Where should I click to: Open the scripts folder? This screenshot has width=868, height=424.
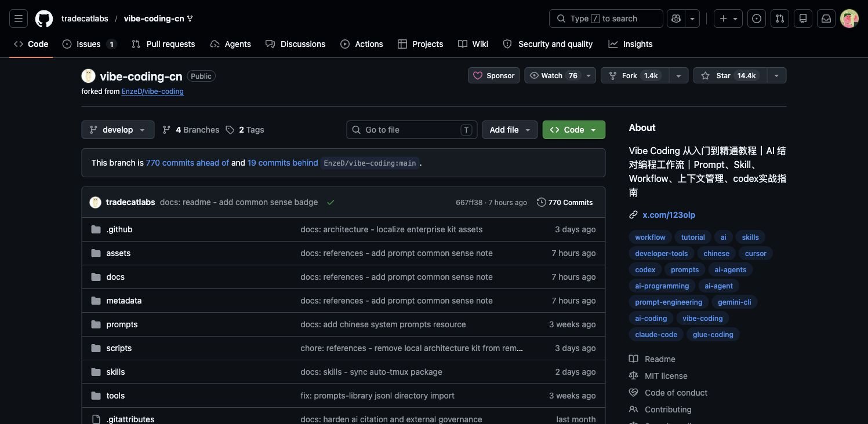tap(119, 348)
